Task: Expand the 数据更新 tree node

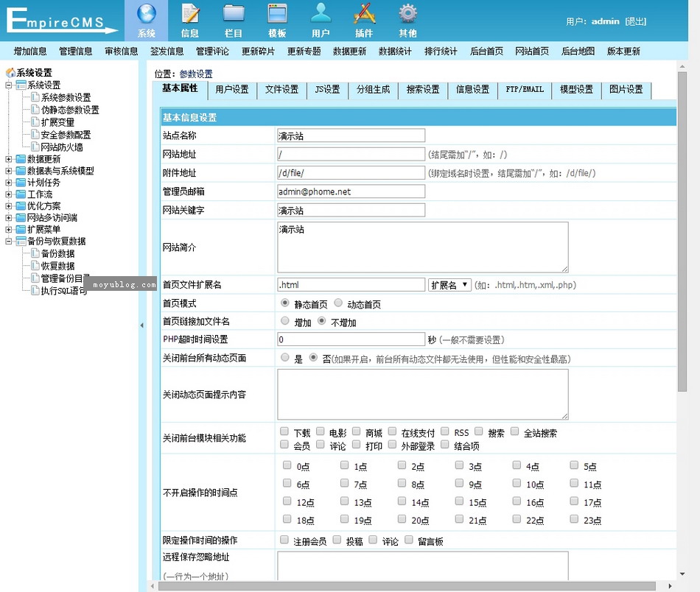Action: click(x=9, y=159)
